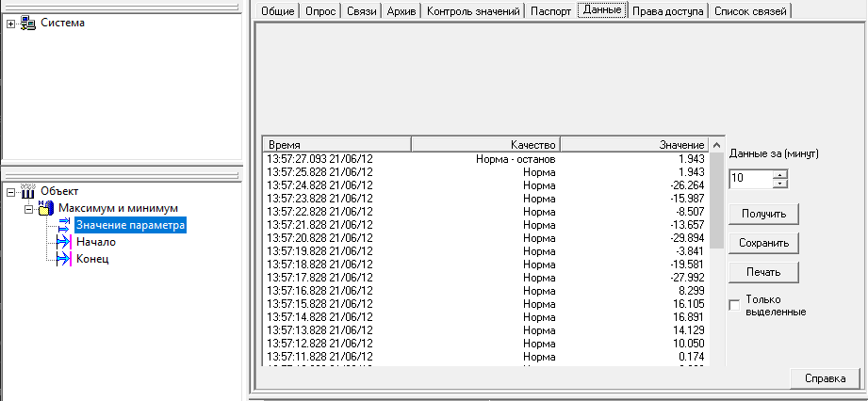This screenshot has height=401, width=868.
Task: Click the Получить button
Action: click(763, 214)
